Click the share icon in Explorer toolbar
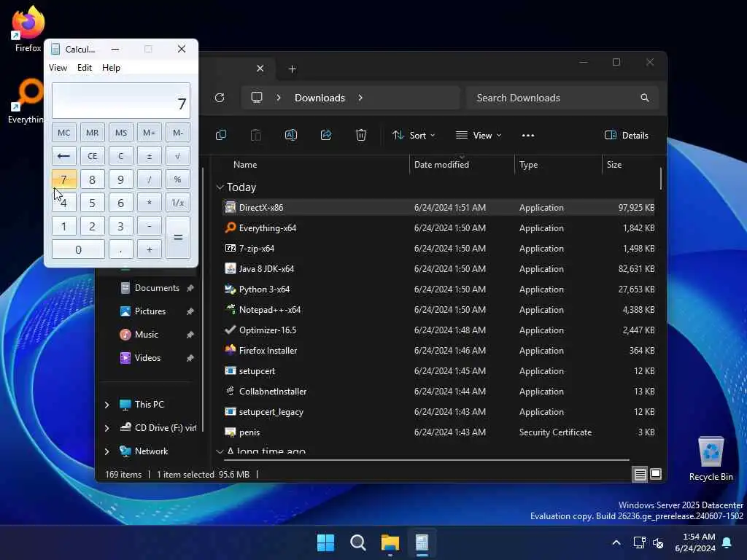Screen dimensions: 747x560 [x=326, y=135]
